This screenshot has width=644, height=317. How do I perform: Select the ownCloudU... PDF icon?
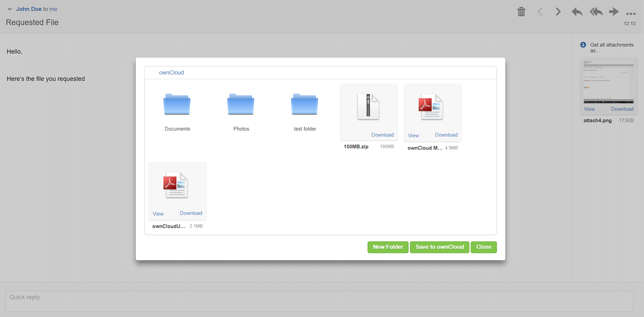[176, 185]
